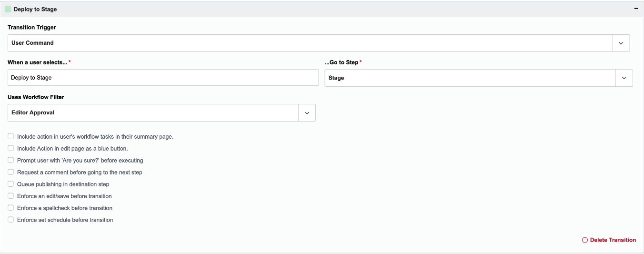
Task: Check enforce a spellcheck before transition
Action: [11, 208]
